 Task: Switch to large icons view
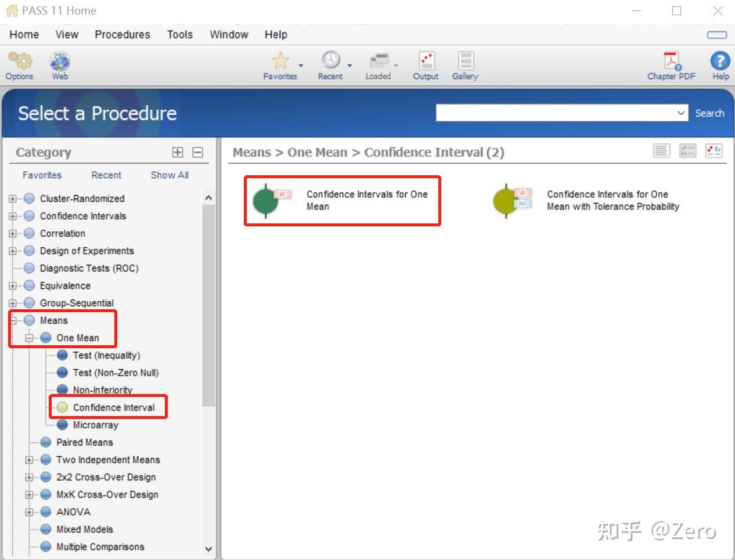[x=714, y=151]
